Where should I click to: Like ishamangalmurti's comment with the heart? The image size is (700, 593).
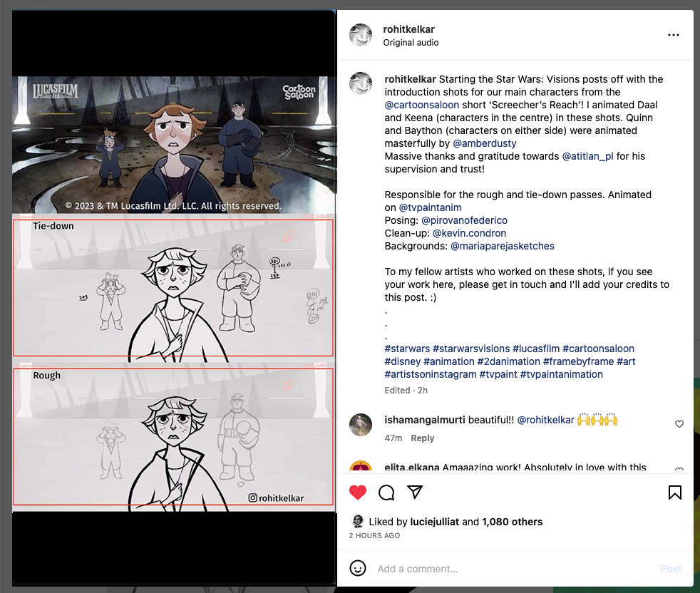(x=679, y=424)
